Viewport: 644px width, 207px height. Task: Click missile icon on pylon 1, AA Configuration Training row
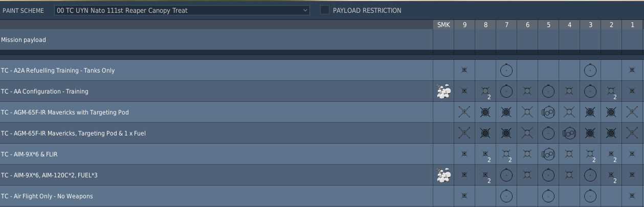[x=632, y=91]
